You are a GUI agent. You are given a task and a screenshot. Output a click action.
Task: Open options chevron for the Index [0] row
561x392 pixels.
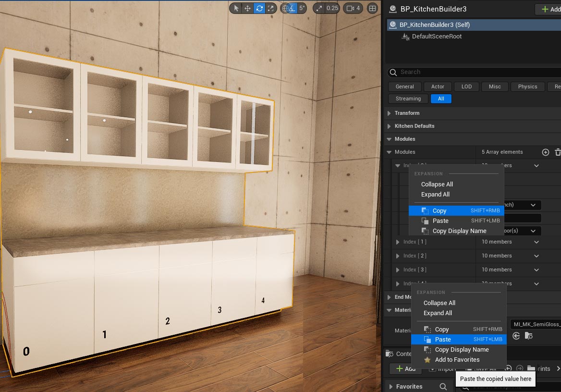click(x=537, y=166)
